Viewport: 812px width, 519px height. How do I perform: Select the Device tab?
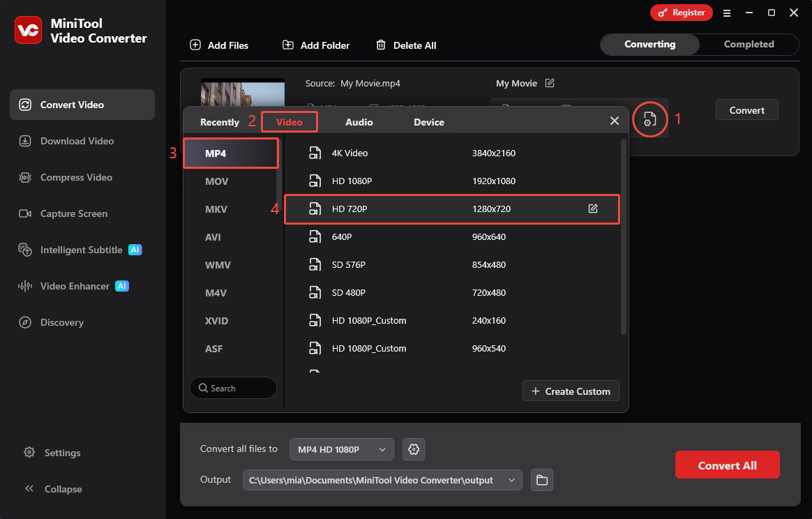tap(429, 122)
